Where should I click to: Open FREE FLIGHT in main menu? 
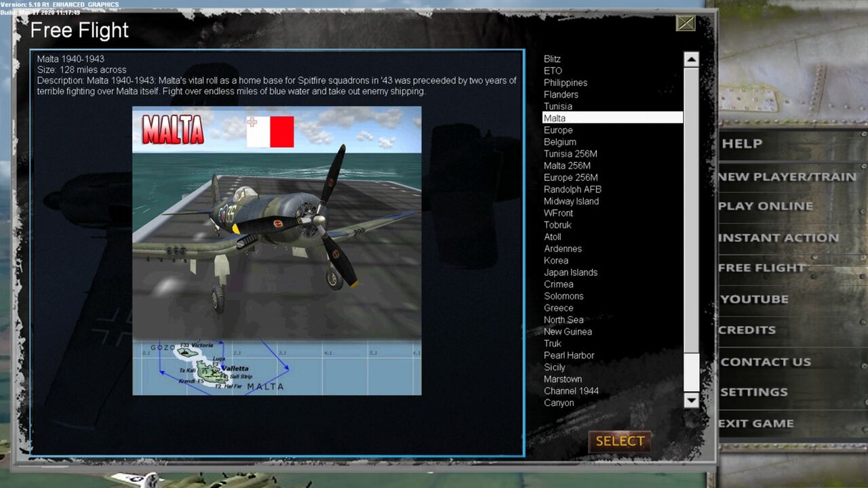pos(762,268)
